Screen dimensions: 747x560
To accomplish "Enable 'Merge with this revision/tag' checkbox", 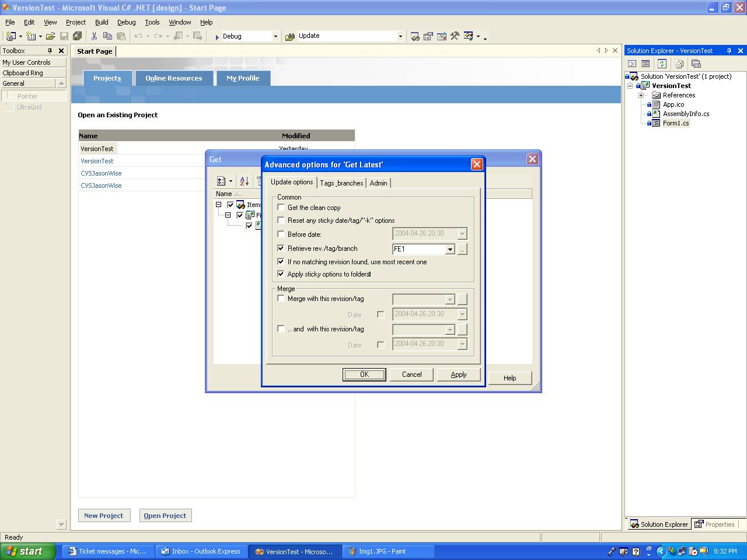I will coord(281,298).
